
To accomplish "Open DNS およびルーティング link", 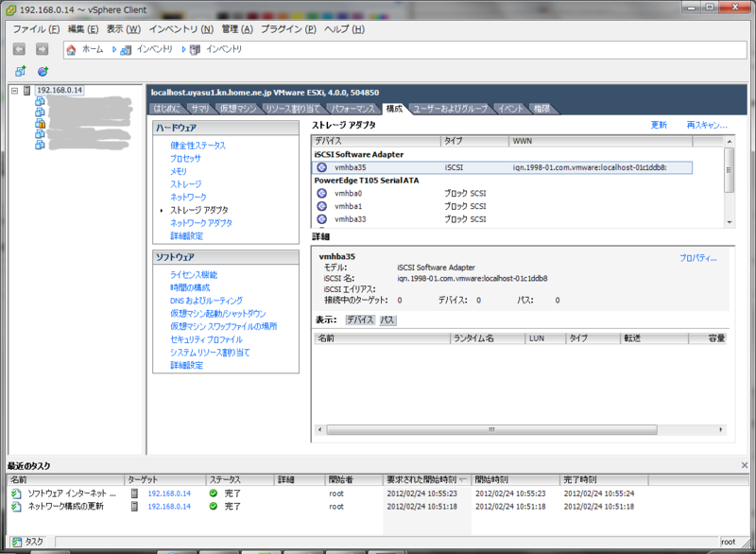I will 206,301.
